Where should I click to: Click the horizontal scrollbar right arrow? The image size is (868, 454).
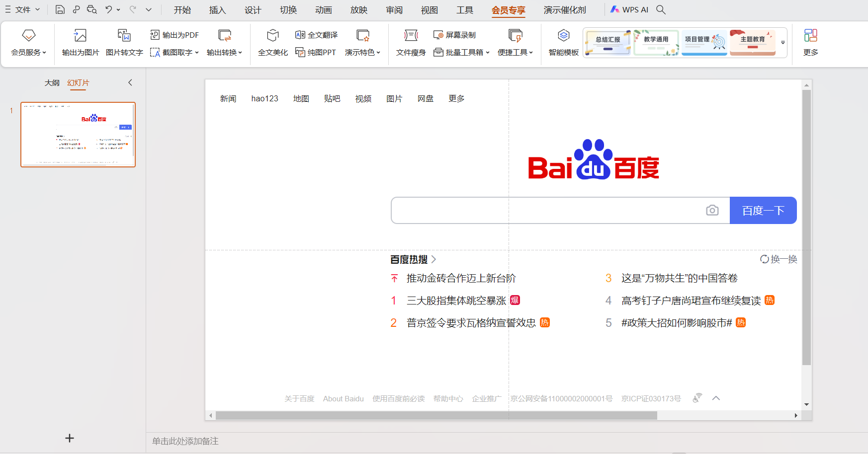pyautogui.click(x=796, y=416)
